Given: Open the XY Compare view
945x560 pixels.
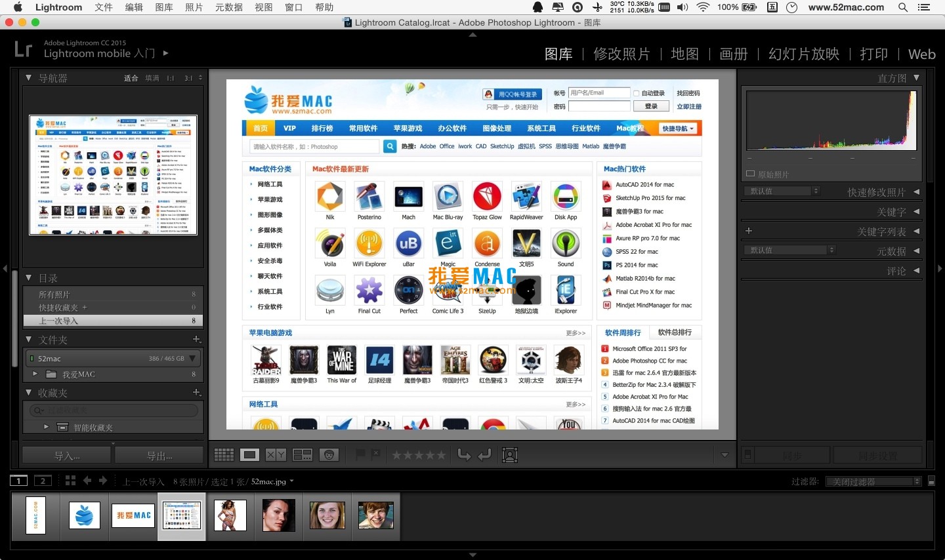Looking at the screenshot, I should pyautogui.click(x=276, y=454).
